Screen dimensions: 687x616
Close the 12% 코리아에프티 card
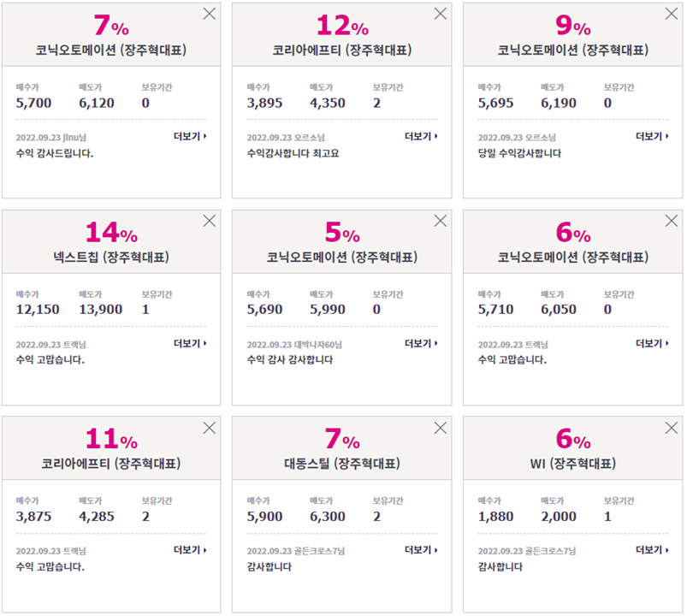click(x=441, y=14)
